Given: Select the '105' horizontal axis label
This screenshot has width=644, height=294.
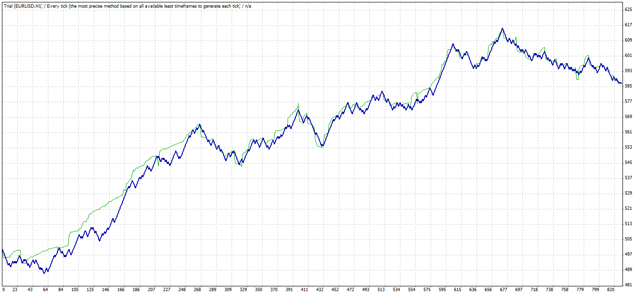Looking at the screenshot, I should coord(75,290).
